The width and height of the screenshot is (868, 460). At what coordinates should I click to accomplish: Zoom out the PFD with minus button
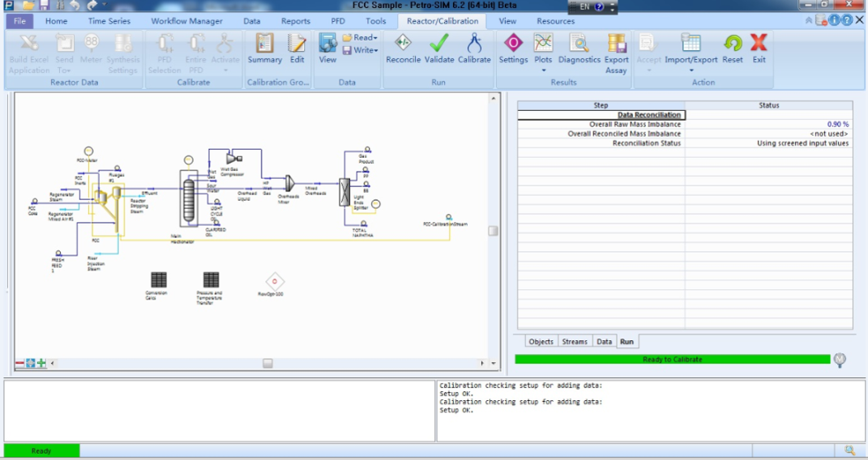pyautogui.click(x=20, y=364)
